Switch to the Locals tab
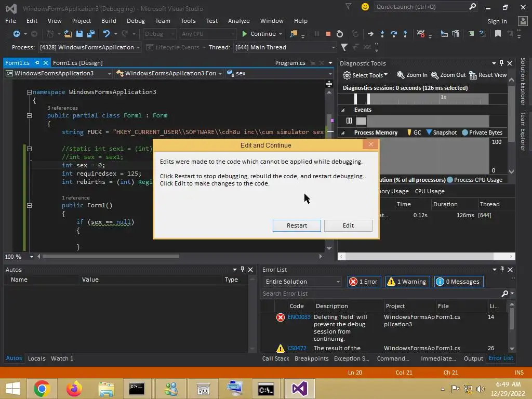Image resolution: width=532 pixels, height=399 pixels. (x=37, y=358)
